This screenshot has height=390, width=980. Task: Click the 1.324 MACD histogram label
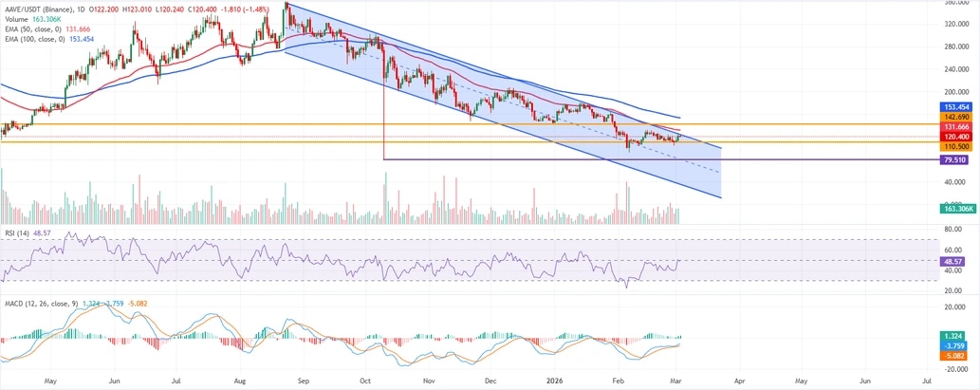click(953, 337)
